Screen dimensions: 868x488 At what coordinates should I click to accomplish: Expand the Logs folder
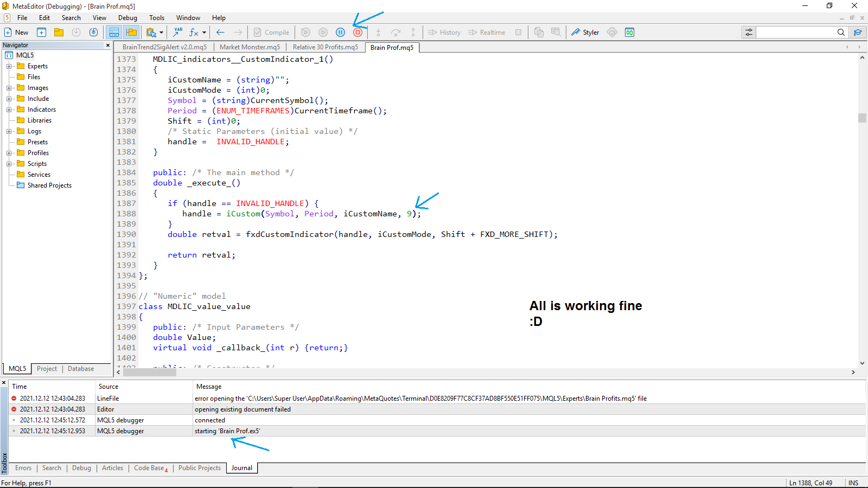point(9,131)
